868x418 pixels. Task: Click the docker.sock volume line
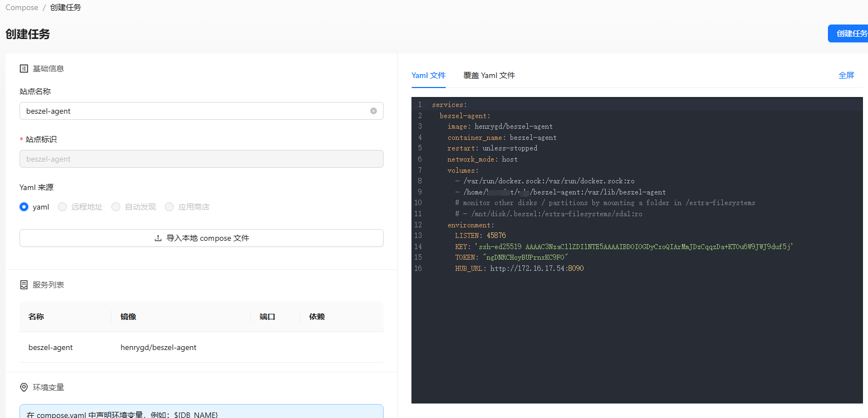545,181
